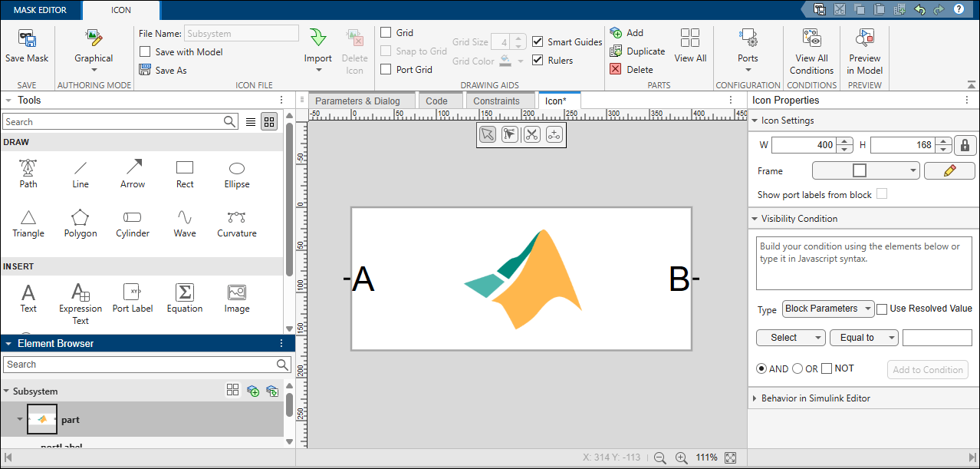Image resolution: width=980 pixels, height=469 pixels.
Task: Select the part thumbnail in Element Browser
Action: pos(41,419)
